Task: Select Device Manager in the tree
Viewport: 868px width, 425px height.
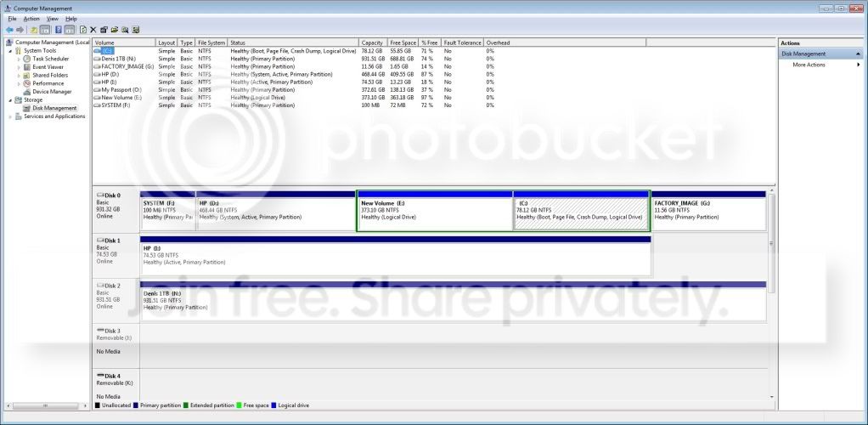Action: coord(52,92)
